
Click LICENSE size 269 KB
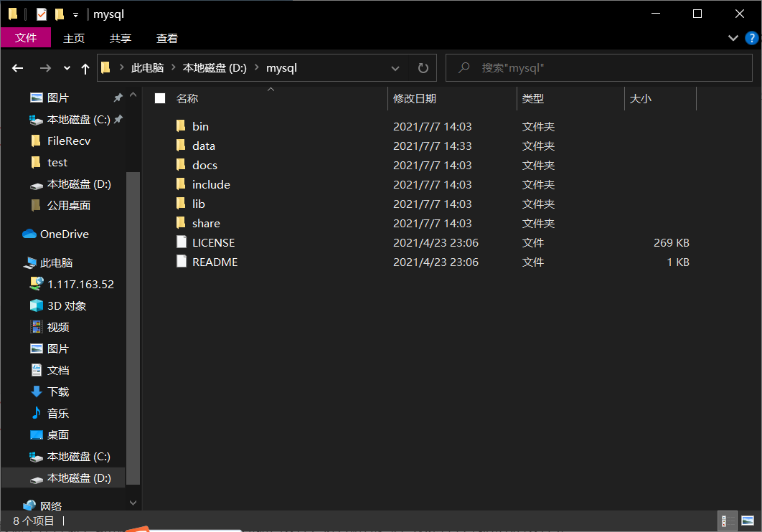pyautogui.click(x=671, y=243)
